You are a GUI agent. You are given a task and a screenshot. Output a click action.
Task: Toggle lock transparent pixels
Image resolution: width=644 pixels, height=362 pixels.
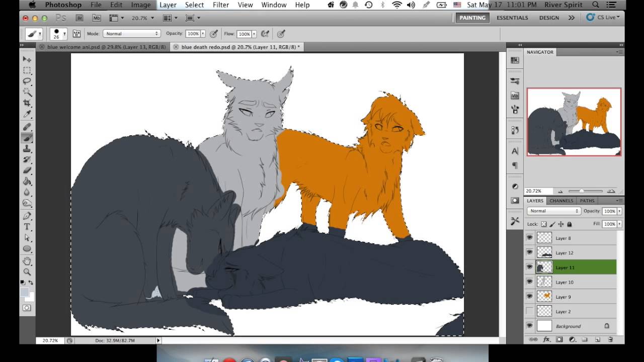[544, 224]
